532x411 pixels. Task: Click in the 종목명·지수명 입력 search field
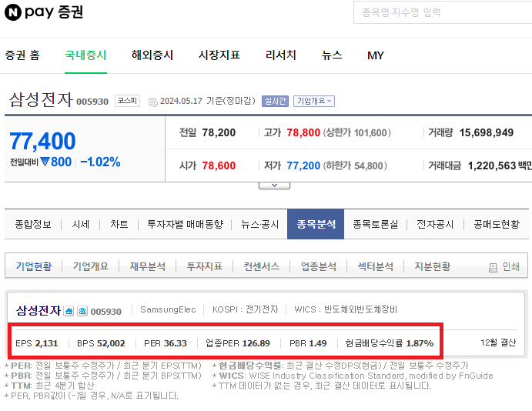coord(443,12)
